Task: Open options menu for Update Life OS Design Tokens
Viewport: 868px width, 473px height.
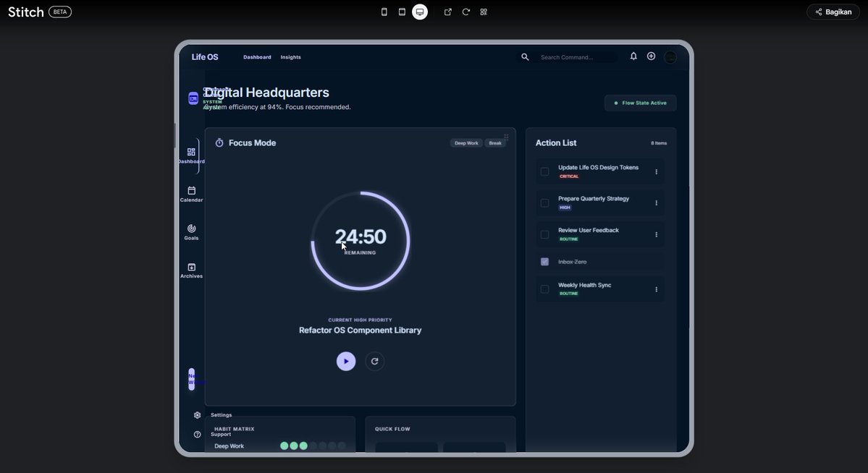Action: click(657, 171)
